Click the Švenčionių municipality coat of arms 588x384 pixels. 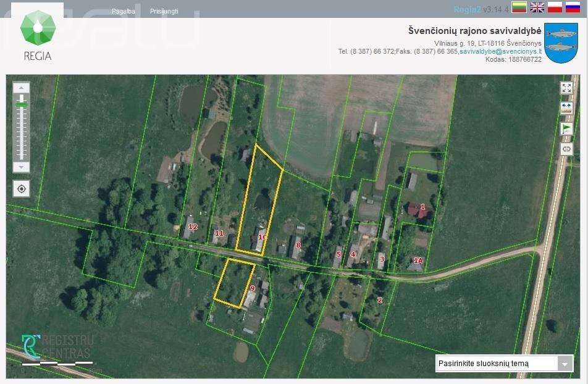(561, 43)
